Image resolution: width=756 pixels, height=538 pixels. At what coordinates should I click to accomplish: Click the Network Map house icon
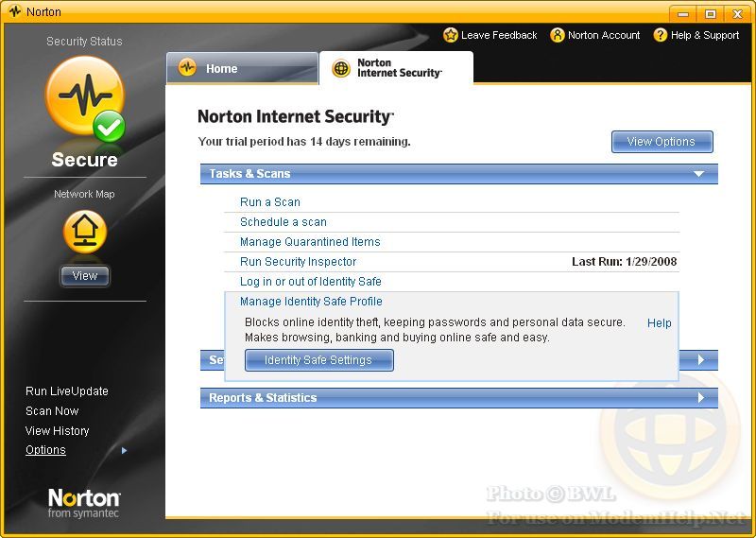85,232
